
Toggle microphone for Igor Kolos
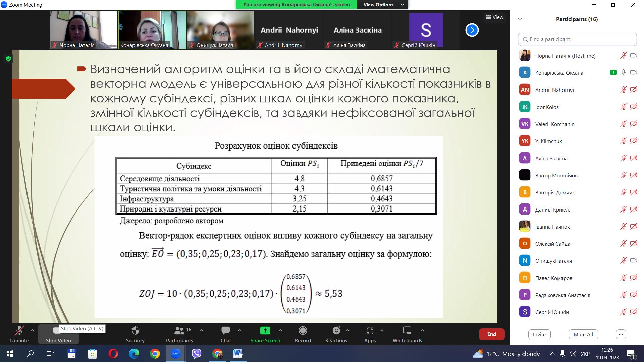[x=623, y=107]
